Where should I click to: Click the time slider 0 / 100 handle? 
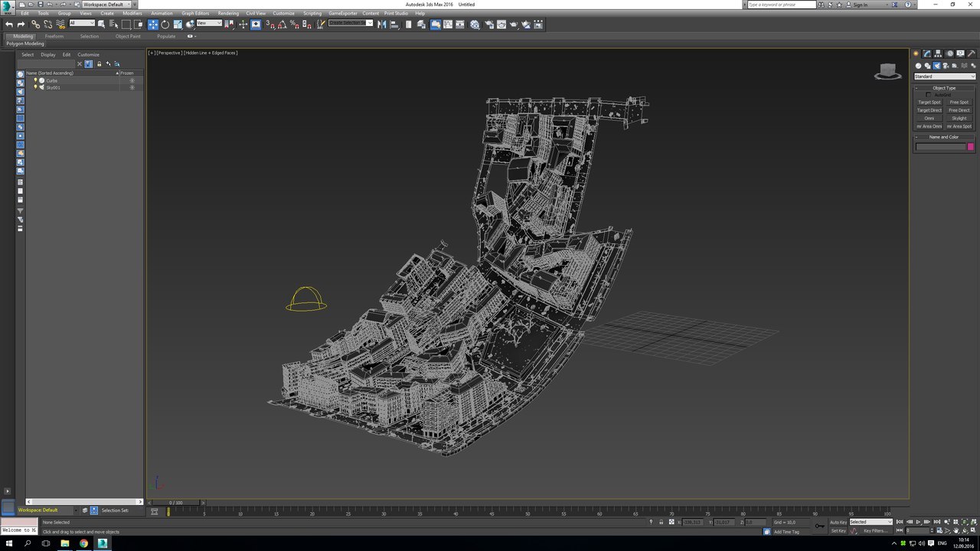pyautogui.click(x=176, y=503)
